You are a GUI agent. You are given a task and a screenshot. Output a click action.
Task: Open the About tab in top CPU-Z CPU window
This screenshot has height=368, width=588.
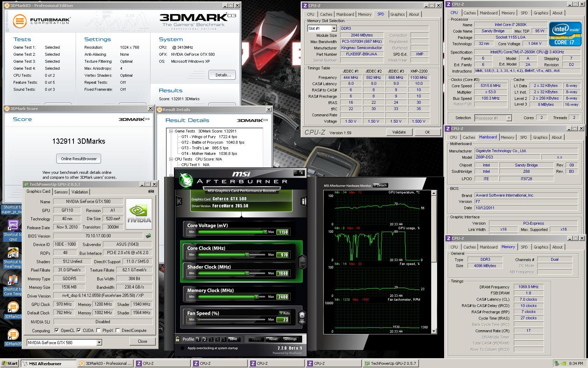pos(557,13)
